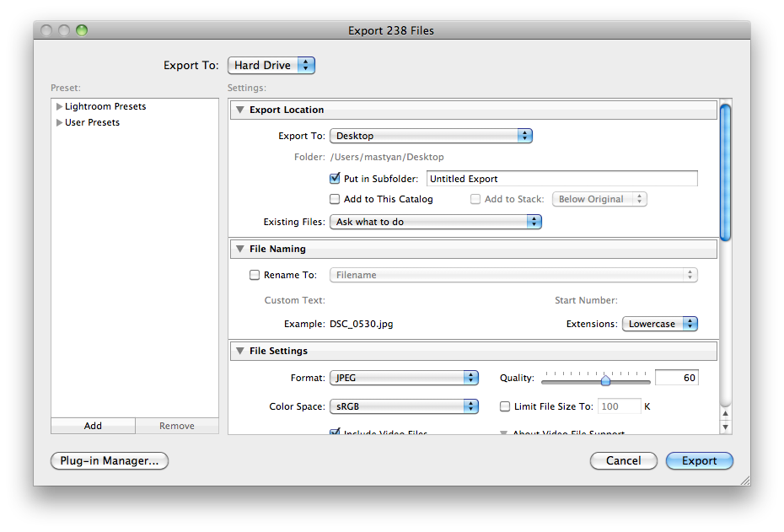Enable the Rename To checkbox
Image resolution: width=784 pixels, height=532 pixels.
255,275
